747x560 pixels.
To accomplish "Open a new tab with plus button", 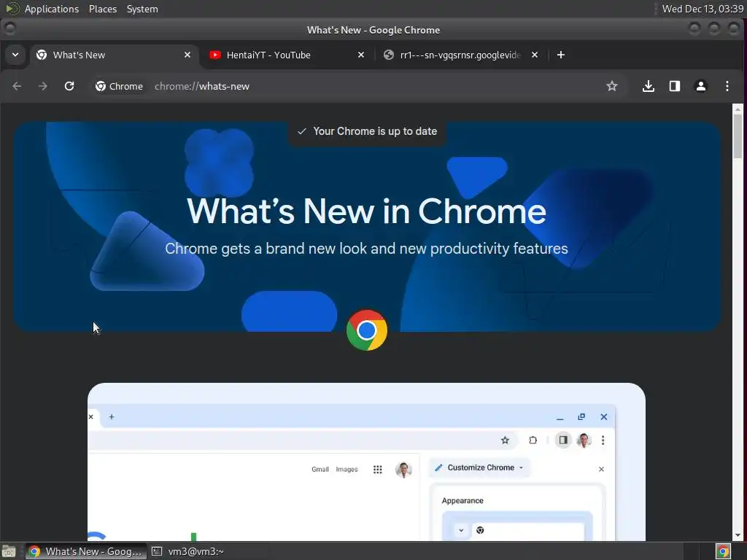I will (561, 55).
